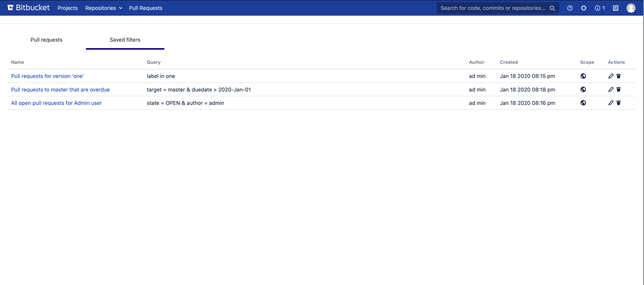Screen dimensions: 644x285
Task: Edit the "Pull requests for version 'one'" filter
Action: (x=611, y=76)
